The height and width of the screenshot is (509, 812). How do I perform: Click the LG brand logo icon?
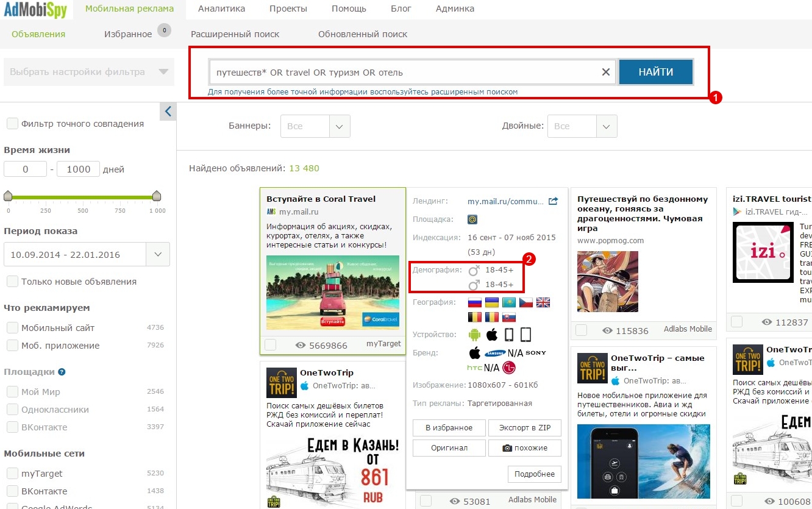coord(508,368)
